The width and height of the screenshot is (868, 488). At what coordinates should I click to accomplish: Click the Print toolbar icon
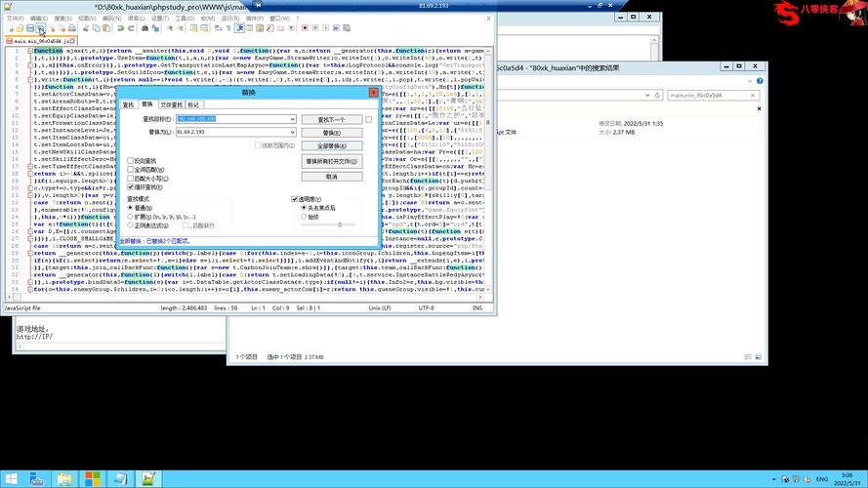[72, 28]
